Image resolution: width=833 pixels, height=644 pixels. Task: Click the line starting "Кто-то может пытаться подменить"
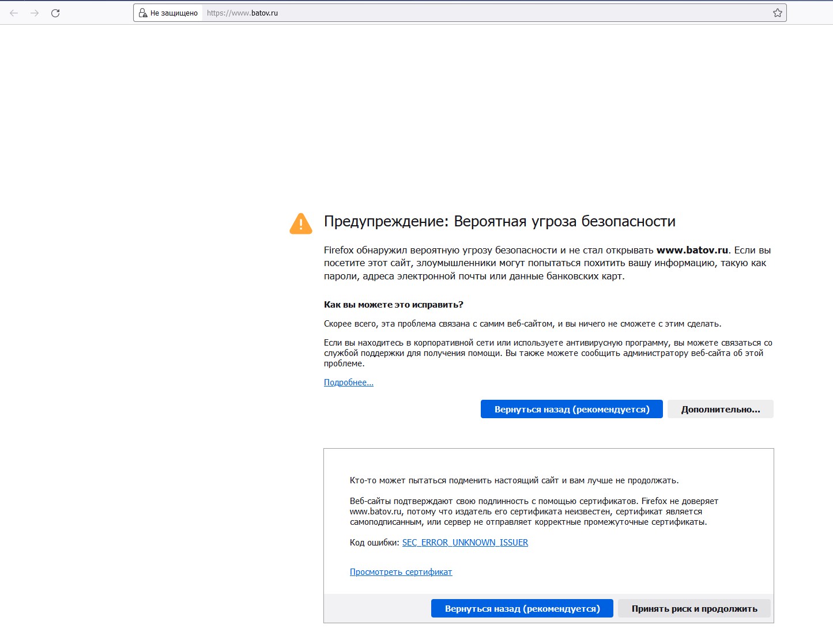[514, 480]
